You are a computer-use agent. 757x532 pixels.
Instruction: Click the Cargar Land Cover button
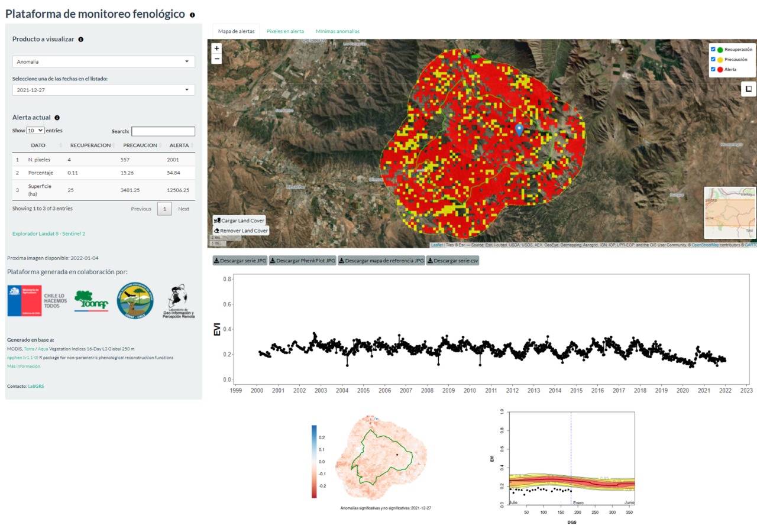click(x=240, y=220)
